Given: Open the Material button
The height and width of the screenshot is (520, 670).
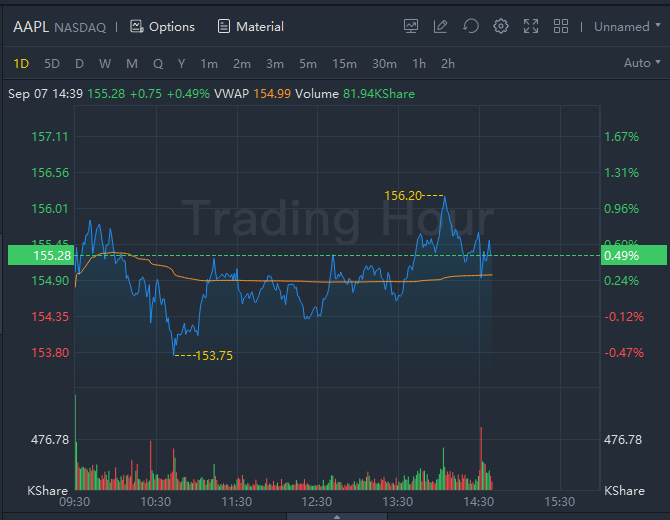Looking at the screenshot, I should click(x=250, y=26).
